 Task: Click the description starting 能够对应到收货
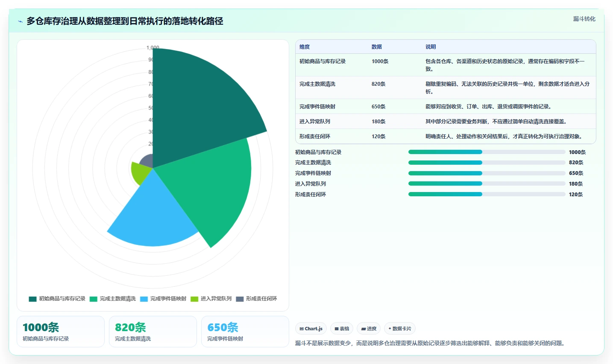[489, 107]
